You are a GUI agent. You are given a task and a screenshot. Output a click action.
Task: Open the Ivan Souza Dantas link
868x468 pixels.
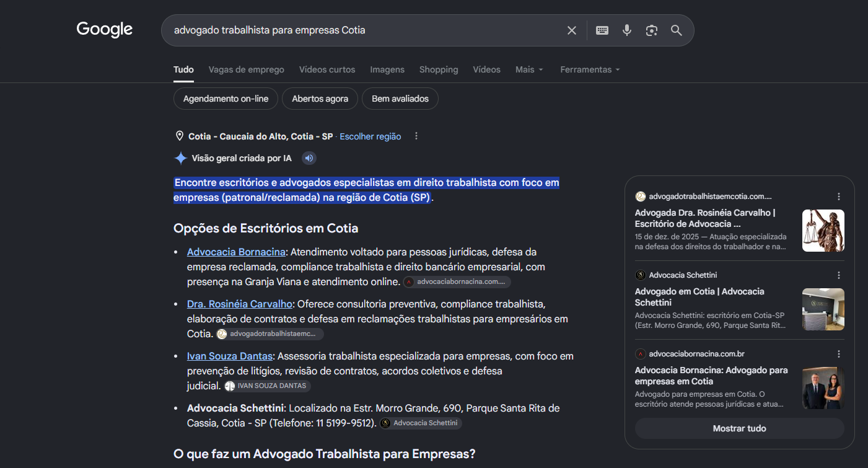[230, 356]
